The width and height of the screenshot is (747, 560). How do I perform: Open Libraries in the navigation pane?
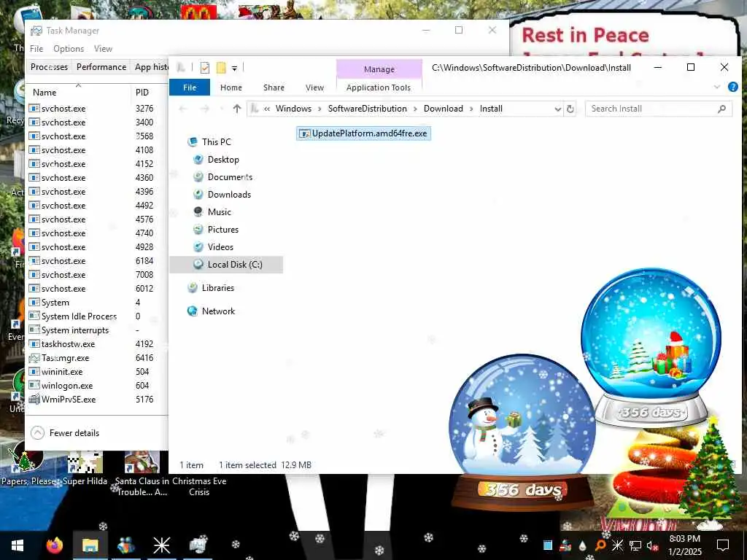pos(217,288)
